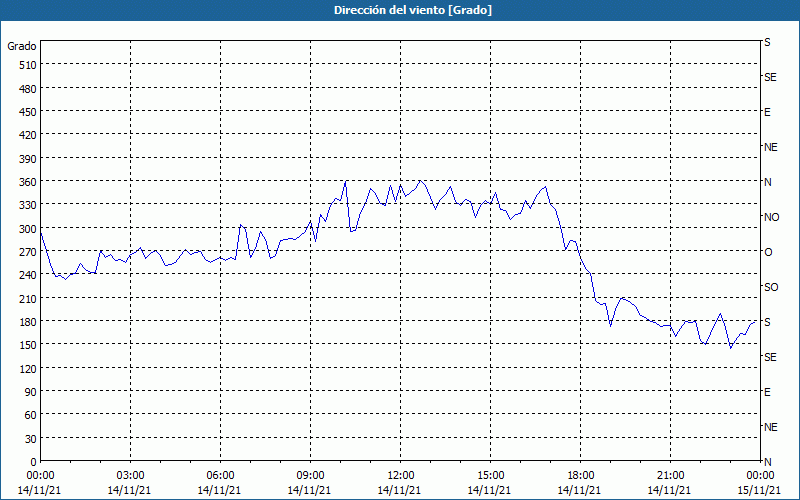This screenshot has width=800, height=500.
Task: Choose the 210 y-axis value
Action: [29, 298]
